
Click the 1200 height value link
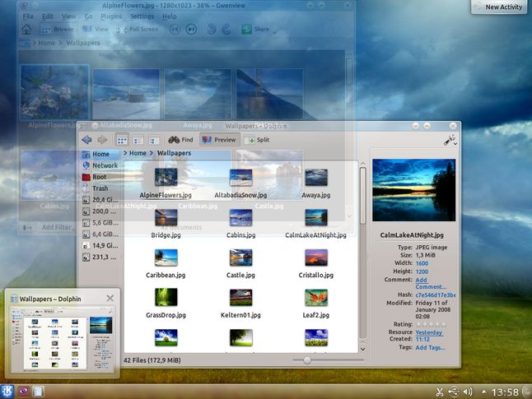[422, 271]
